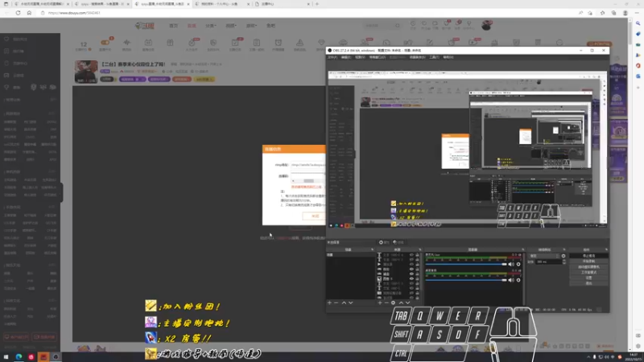Image resolution: width=644 pixels, height=362 pixels.
Task: Click the Douyu search magnifier icon
Action: [x=398, y=26]
